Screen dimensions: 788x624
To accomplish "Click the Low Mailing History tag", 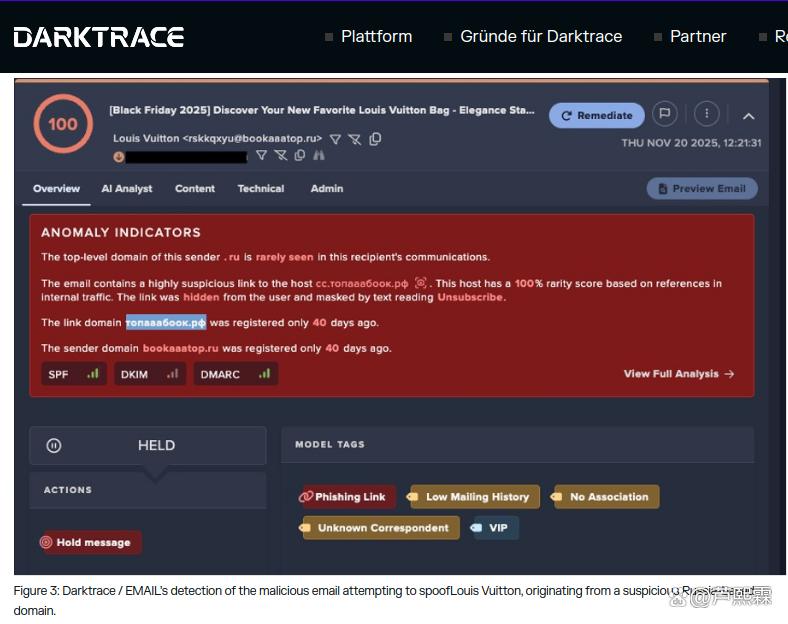I will pos(474,497).
